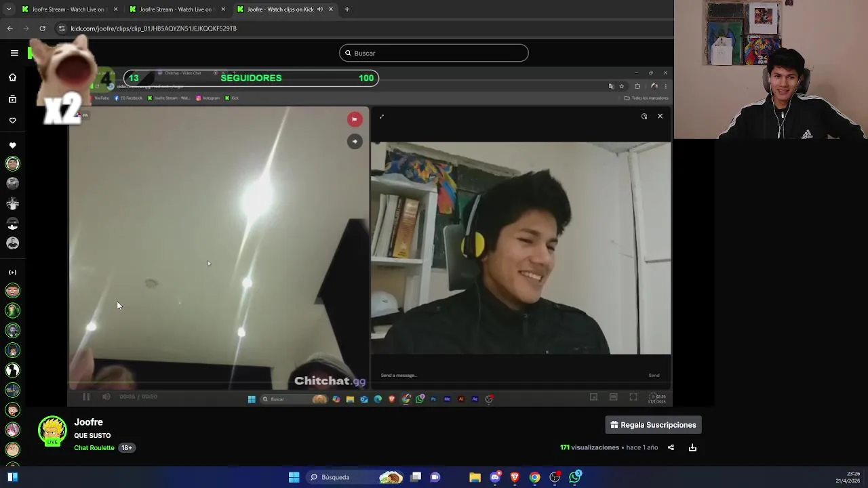Click the next arrow button in chat video
The width and height of the screenshot is (868, 488).
(354, 141)
